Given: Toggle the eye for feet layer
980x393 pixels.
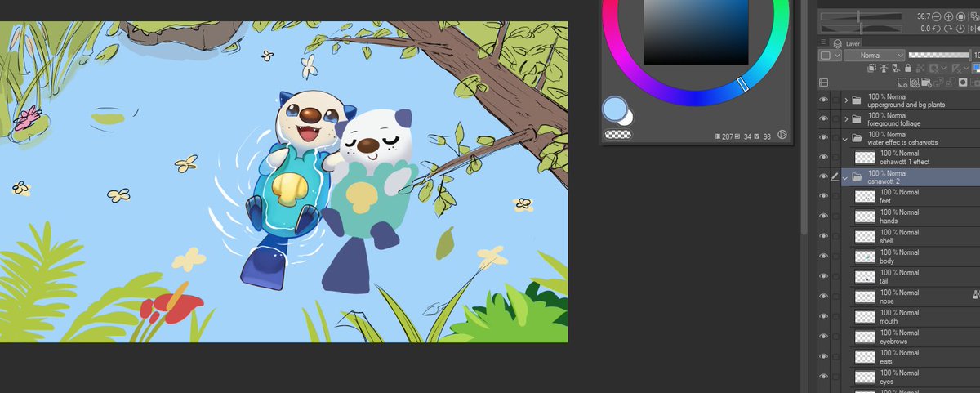Looking at the screenshot, I should (823, 197).
